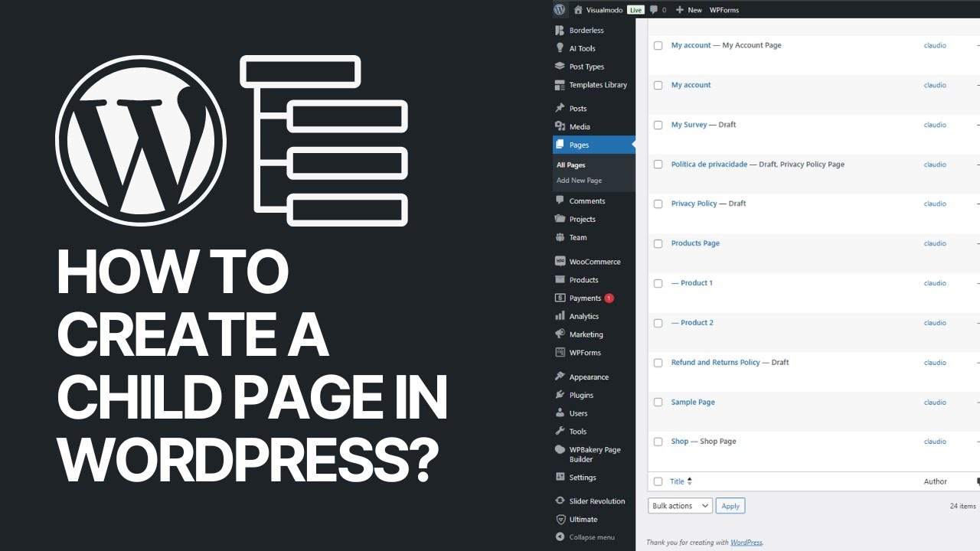Open Borderless sidebar icon

(x=560, y=30)
